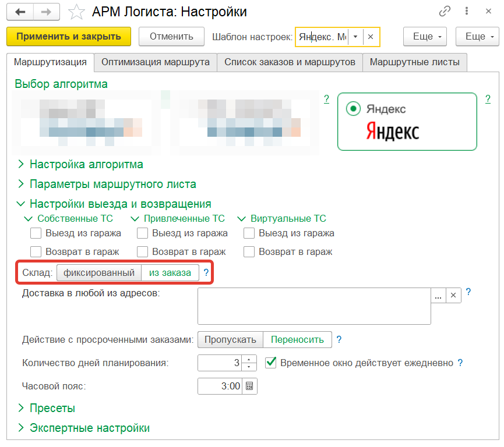Clear the Шаблон настроек field
Screen dimensions: 504x447
371,37
